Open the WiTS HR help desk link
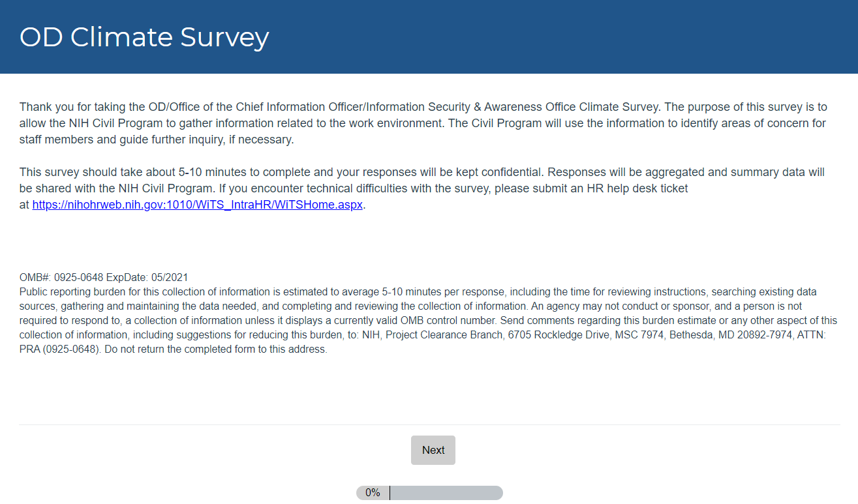The image size is (858, 504). click(x=197, y=204)
